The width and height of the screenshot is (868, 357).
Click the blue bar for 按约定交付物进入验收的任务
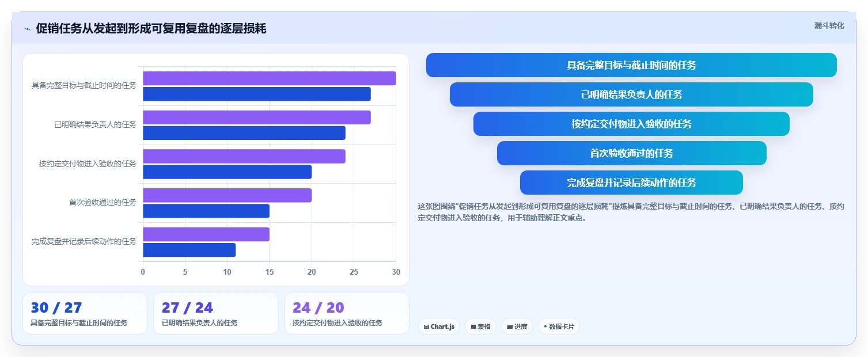(228, 172)
